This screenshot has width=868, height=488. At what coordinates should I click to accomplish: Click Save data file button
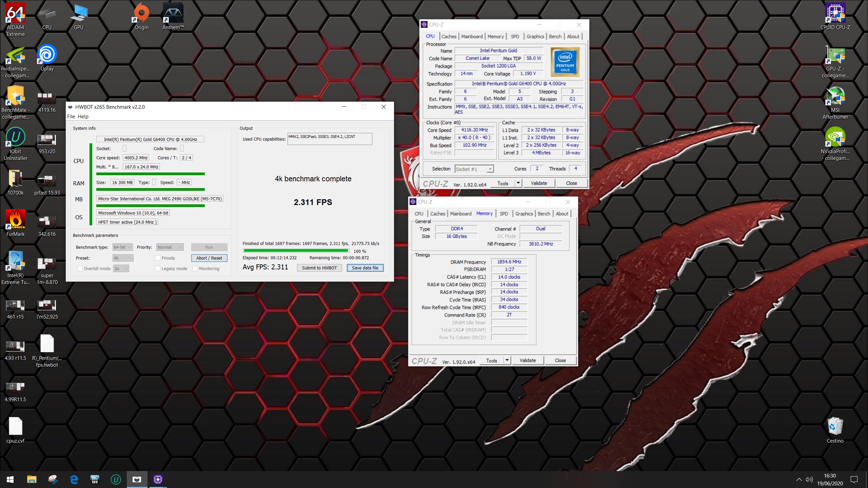pos(365,268)
